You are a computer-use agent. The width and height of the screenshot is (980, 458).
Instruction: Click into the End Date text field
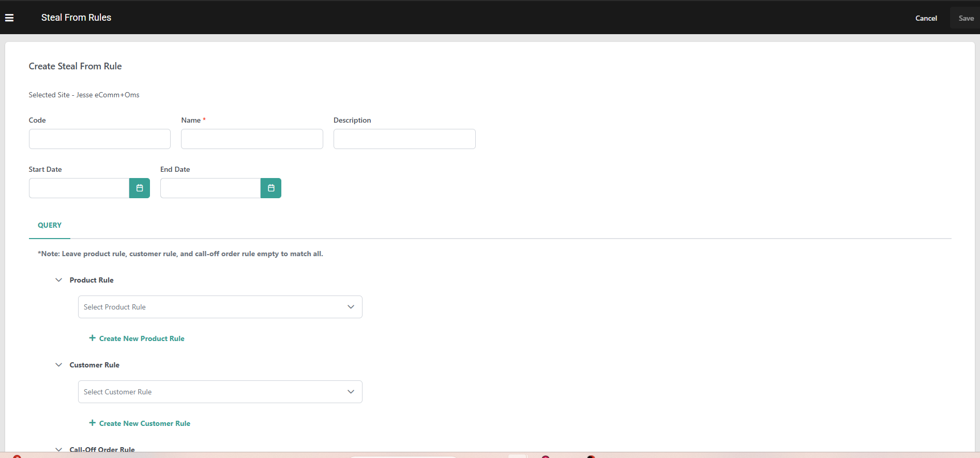point(210,188)
